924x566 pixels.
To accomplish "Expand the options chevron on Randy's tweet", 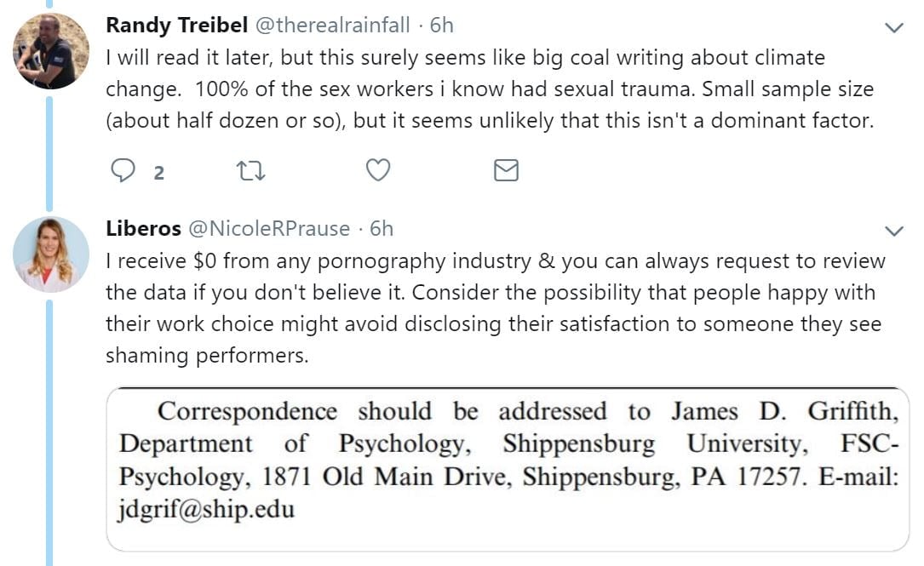I will (x=893, y=28).
